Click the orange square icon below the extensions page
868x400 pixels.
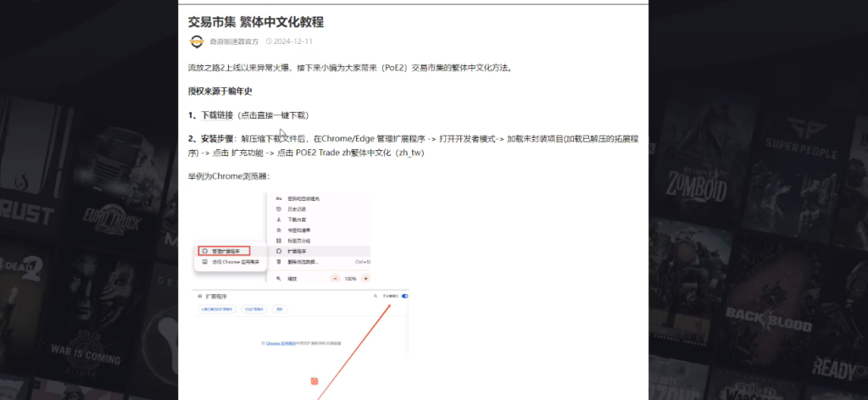pyautogui.click(x=314, y=381)
